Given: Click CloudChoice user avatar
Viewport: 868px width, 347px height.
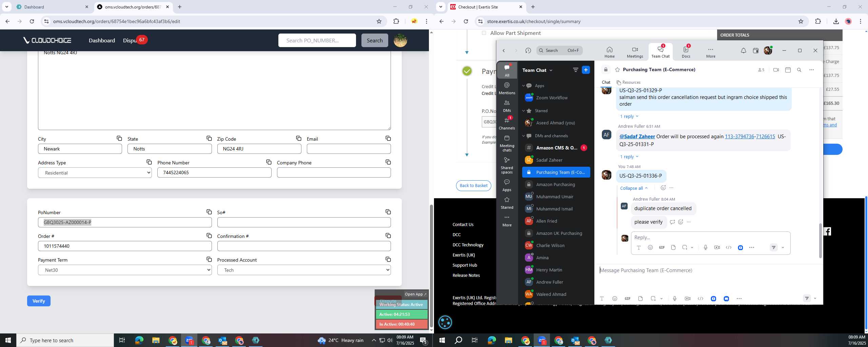Looking at the screenshot, I should (x=400, y=40).
